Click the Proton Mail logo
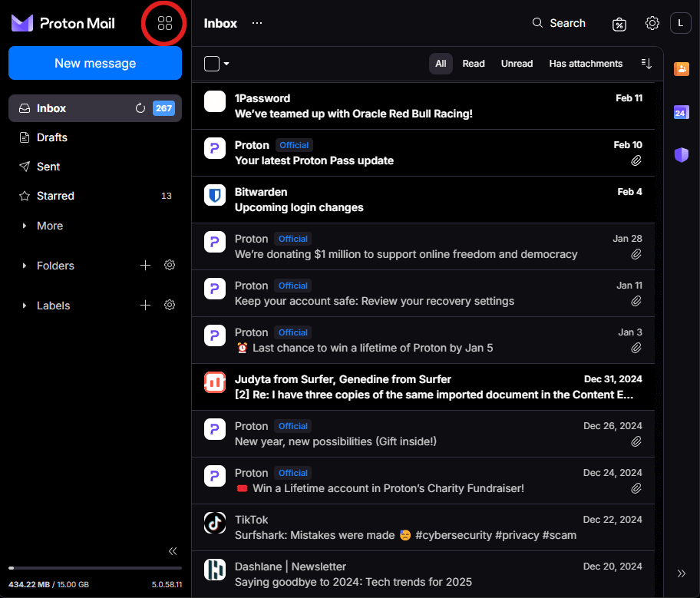This screenshot has width=700, height=598. (63, 23)
